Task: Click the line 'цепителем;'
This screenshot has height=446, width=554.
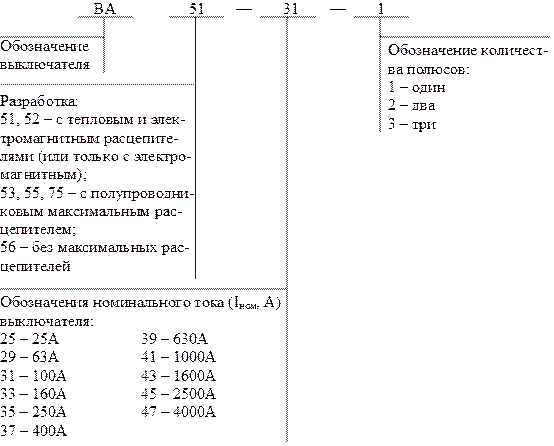Action: pos(38,230)
